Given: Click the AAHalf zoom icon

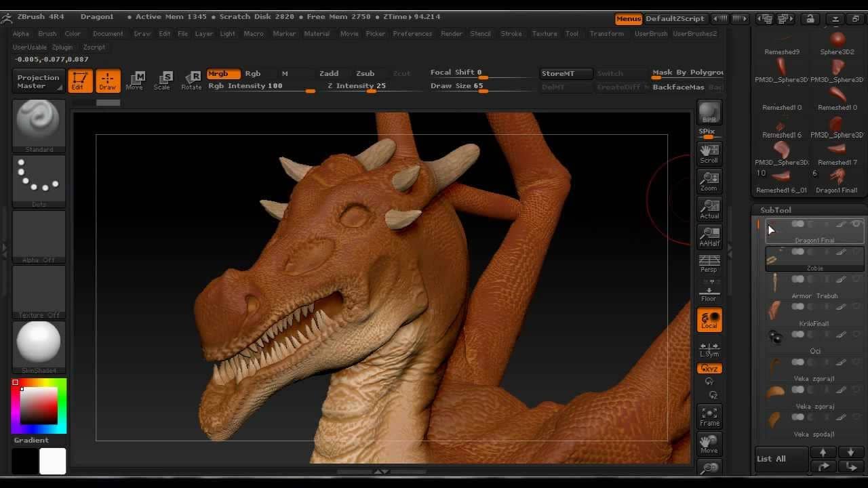Looking at the screenshot, I should point(709,236).
